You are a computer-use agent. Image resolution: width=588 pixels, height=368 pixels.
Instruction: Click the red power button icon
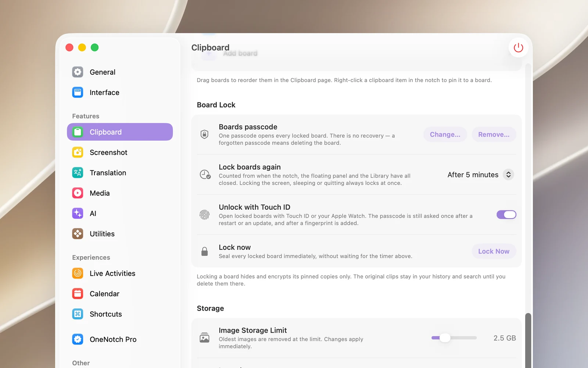[518, 47]
